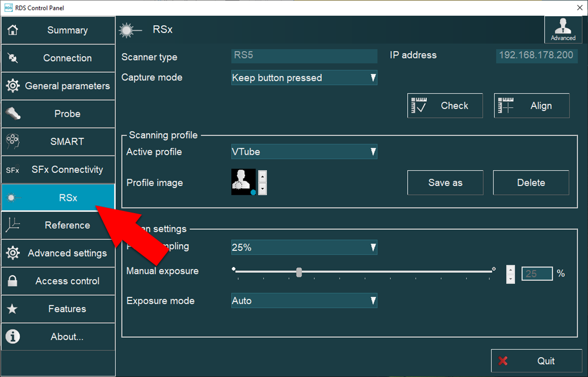Open the Capture mode dropdown

(x=304, y=78)
